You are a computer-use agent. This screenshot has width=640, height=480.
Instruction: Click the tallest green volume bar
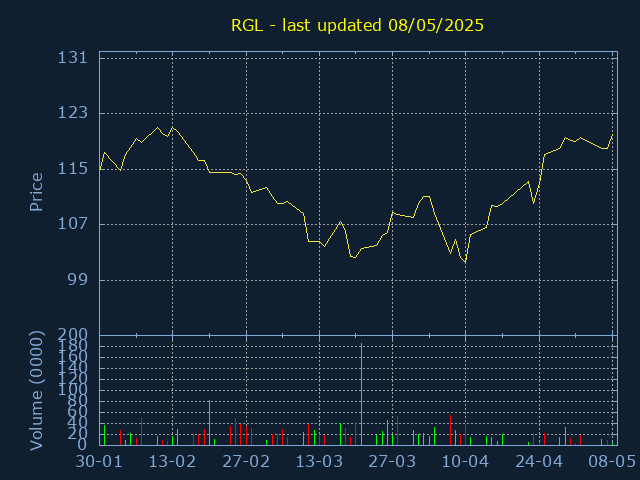[361, 394]
